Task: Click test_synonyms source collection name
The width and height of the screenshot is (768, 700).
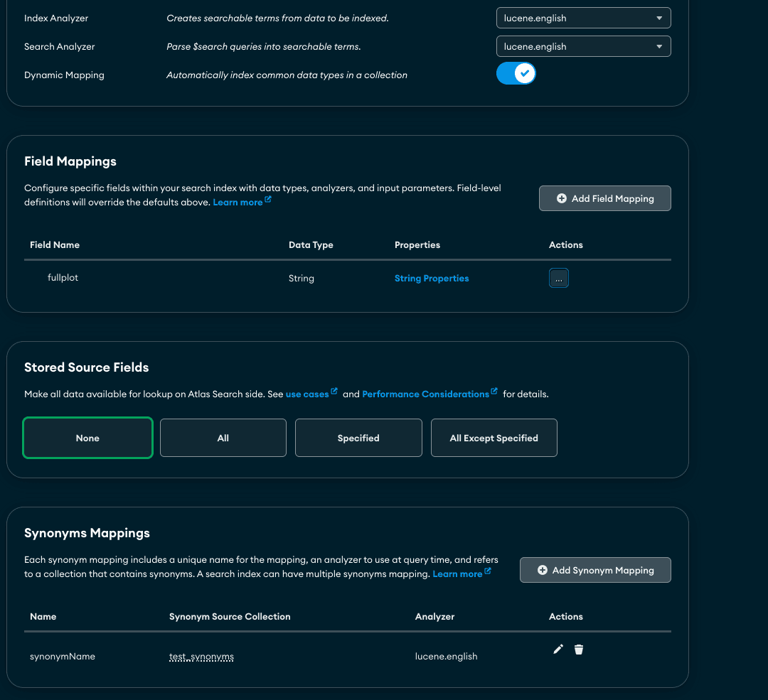Action: pos(201,657)
